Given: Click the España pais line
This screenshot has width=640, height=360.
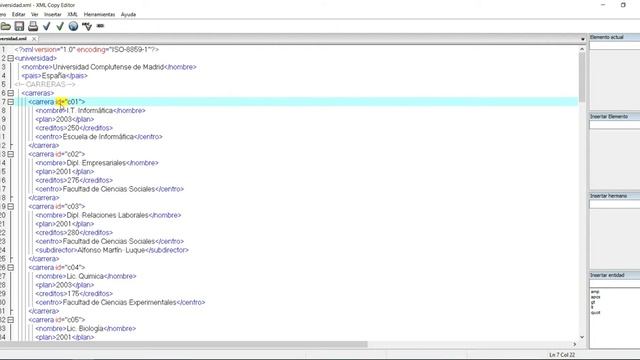Looking at the screenshot, I should pos(55,76).
